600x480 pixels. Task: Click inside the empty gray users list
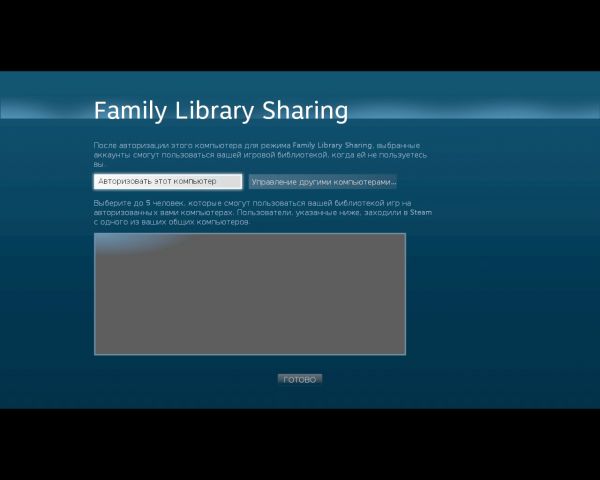(x=250, y=295)
